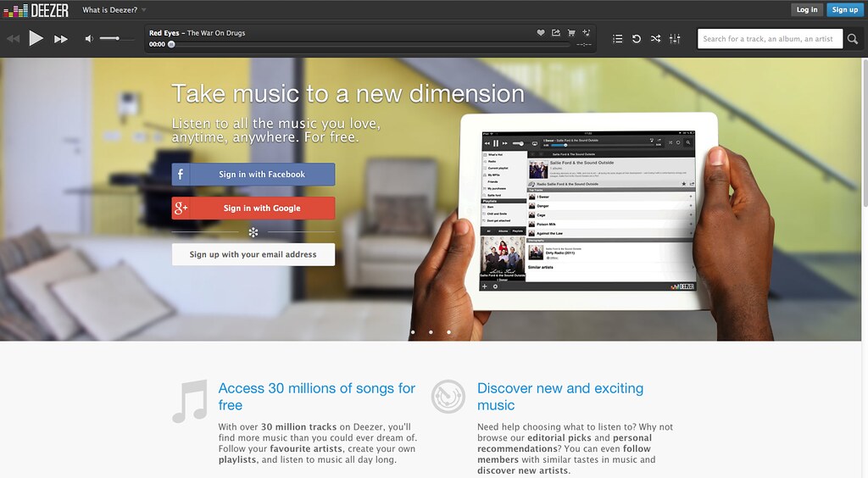Select the third carousel dot

tap(448, 332)
